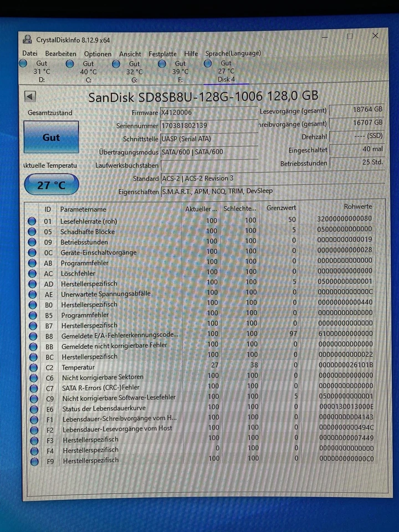Click status dot for Betriebsstunden attribute row
This screenshot has width=399, height=532.
32,242
